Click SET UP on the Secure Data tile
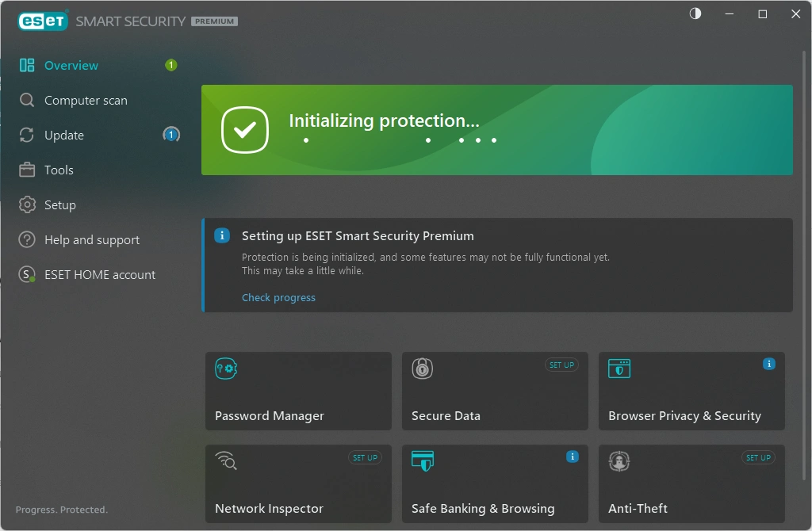This screenshot has width=812, height=531. [x=562, y=365]
